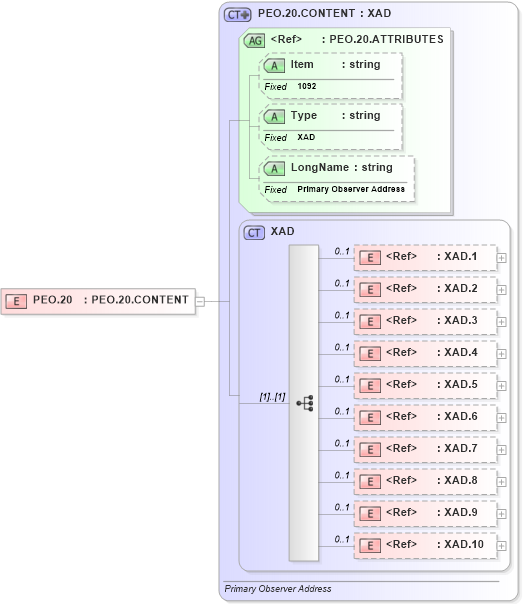This screenshot has width=523, height=604.
Task: Click the A icon of LongName attribute
Action: point(274,168)
